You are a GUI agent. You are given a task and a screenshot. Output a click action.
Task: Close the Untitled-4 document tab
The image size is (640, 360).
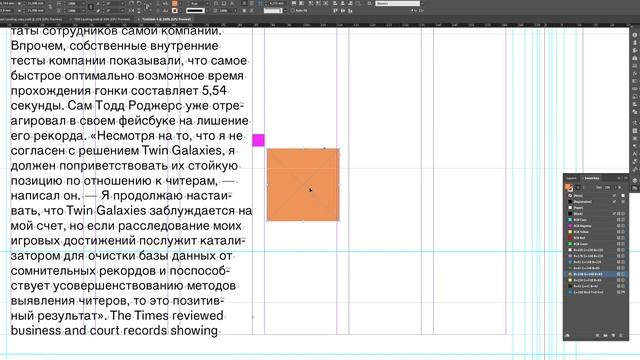(139, 19)
